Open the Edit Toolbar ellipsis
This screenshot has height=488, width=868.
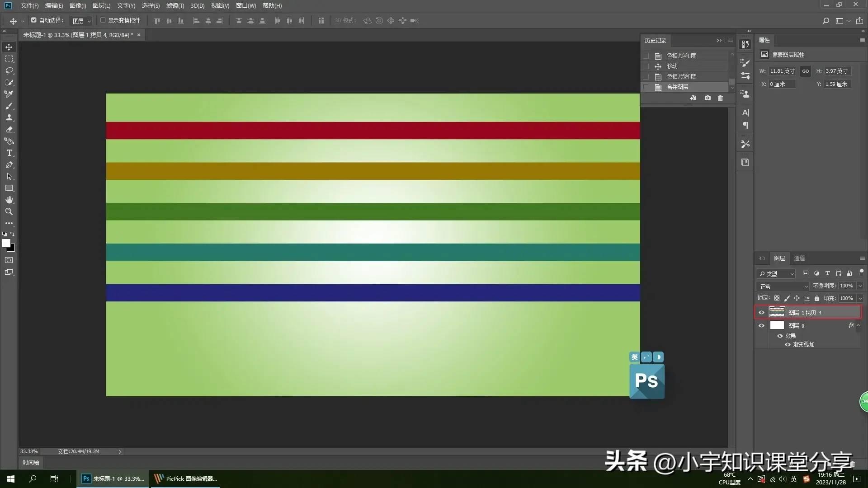pos(9,223)
